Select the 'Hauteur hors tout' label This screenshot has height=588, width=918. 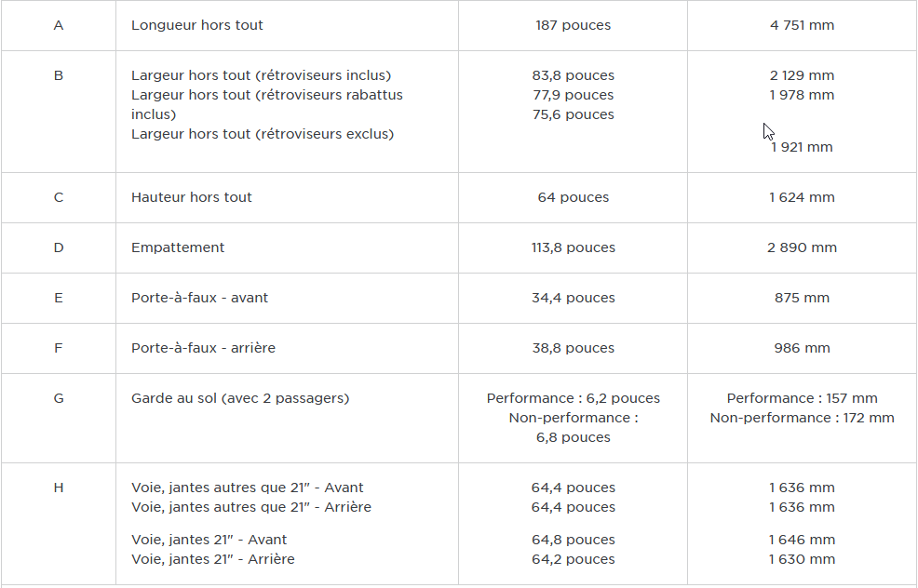(x=192, y=197)
